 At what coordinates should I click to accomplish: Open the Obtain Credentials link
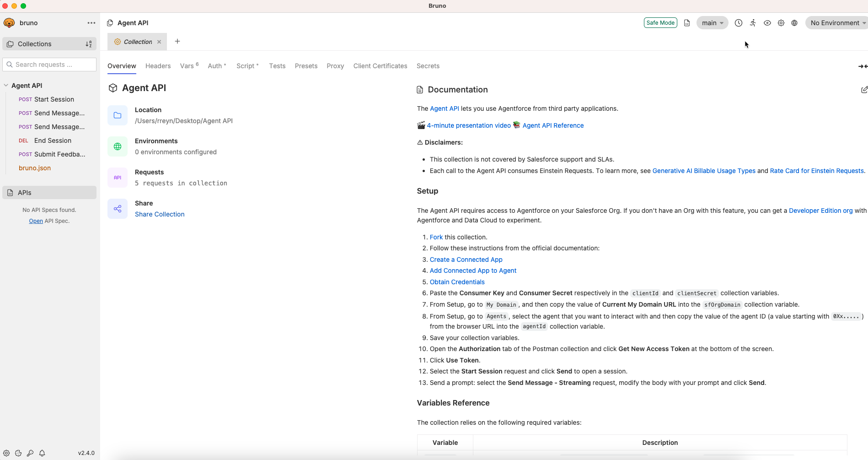[457, 282]
